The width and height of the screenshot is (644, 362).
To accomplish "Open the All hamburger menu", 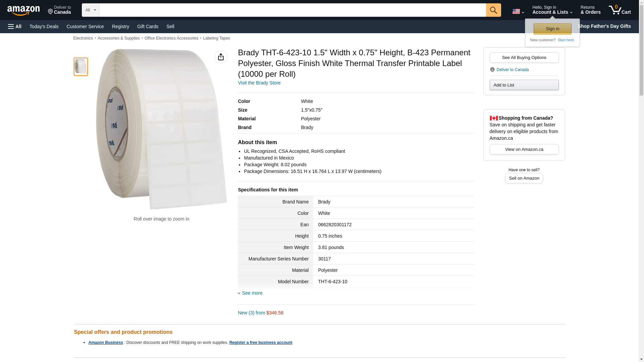I will [x=15, y=26].
